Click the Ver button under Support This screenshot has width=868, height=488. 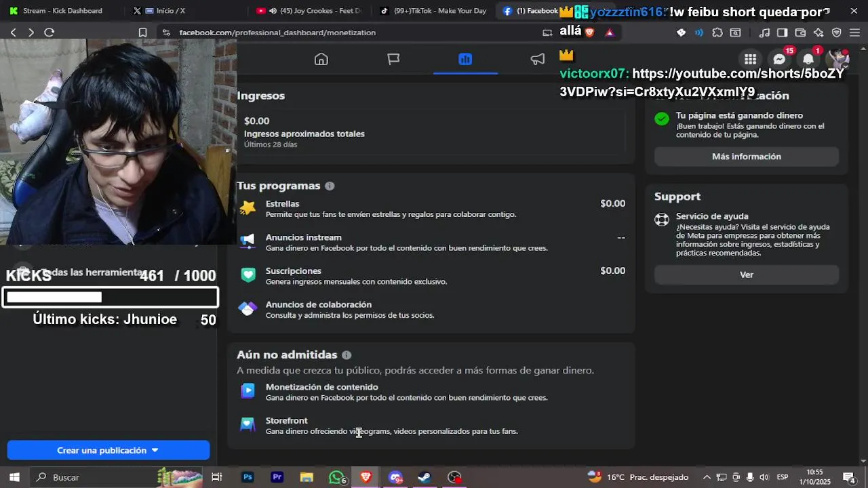[747, 274]
